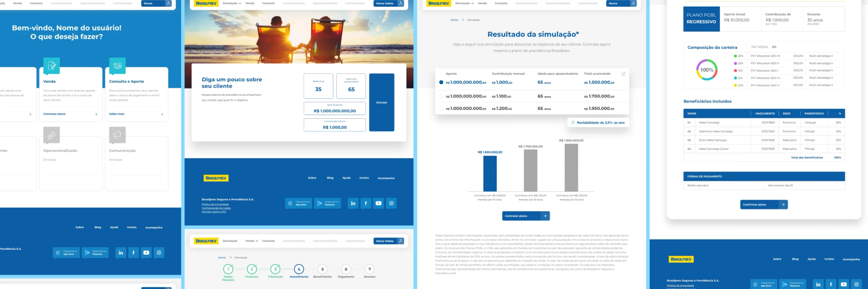Open Instagram icon in welcome screen footer
This screenshot has height=289, width=868.
click(x=159, y=253)
